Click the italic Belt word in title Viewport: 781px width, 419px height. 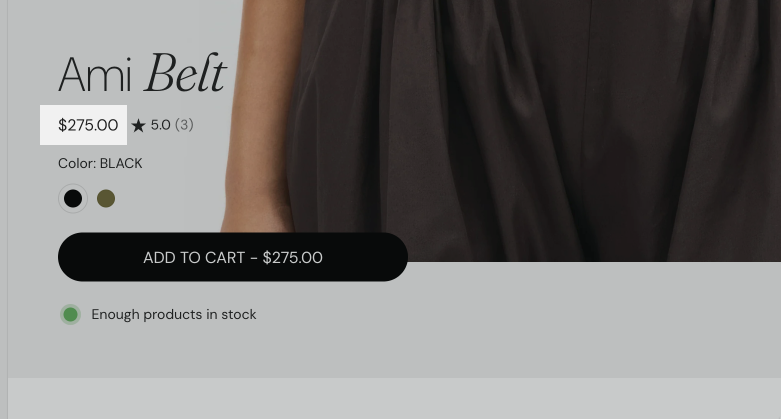[185, 74]
